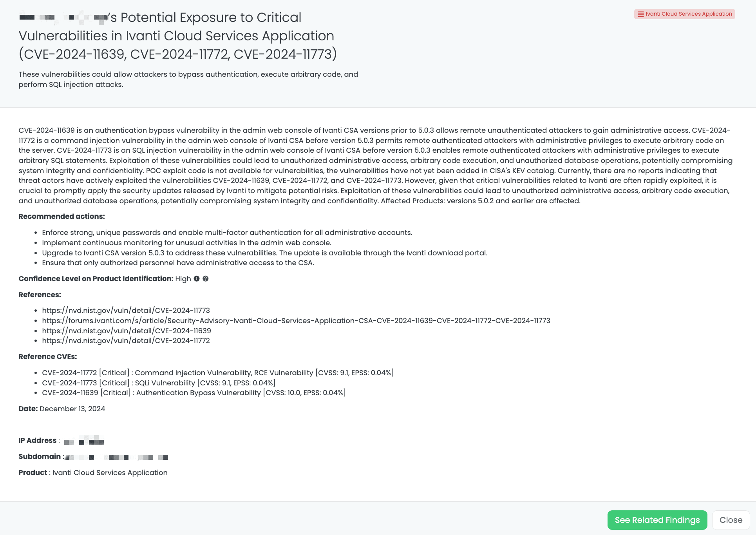Select the Confidence Level label
This screenshot has height=535, width=756.
(x=96, y=278)
